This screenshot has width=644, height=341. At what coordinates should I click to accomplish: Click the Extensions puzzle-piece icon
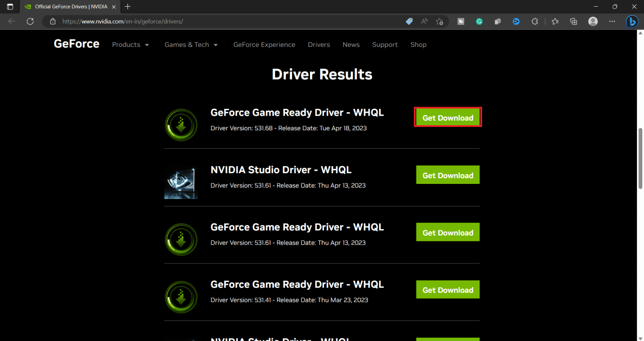click(x=535, y=21)
